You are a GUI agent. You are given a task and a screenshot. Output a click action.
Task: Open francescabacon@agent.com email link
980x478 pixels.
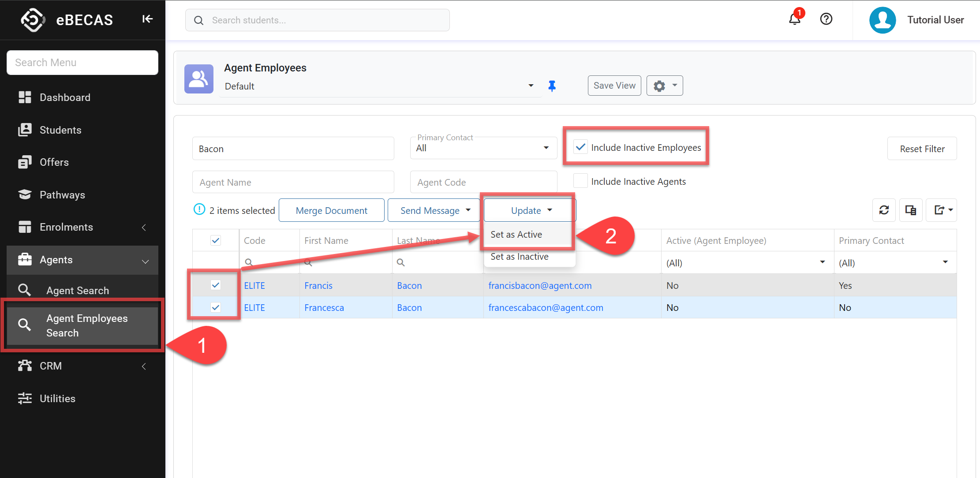(546, 307)
